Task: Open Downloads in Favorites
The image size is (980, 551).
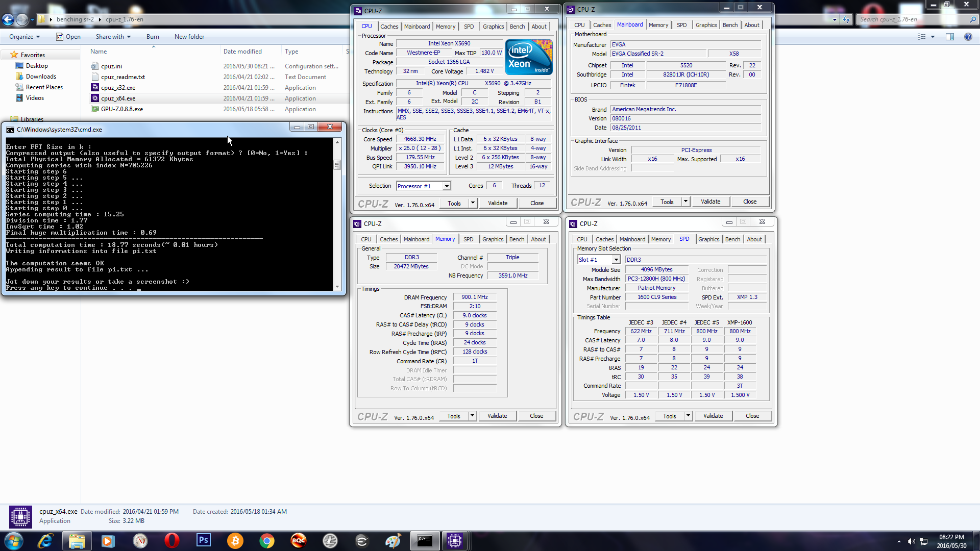Action: tap(41, 77)
